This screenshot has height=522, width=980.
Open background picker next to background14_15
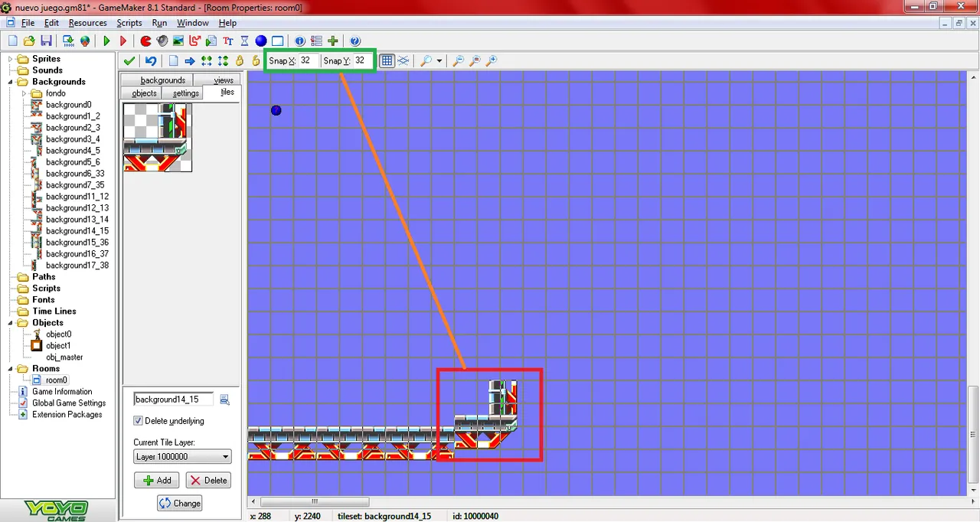click(224, 399)
